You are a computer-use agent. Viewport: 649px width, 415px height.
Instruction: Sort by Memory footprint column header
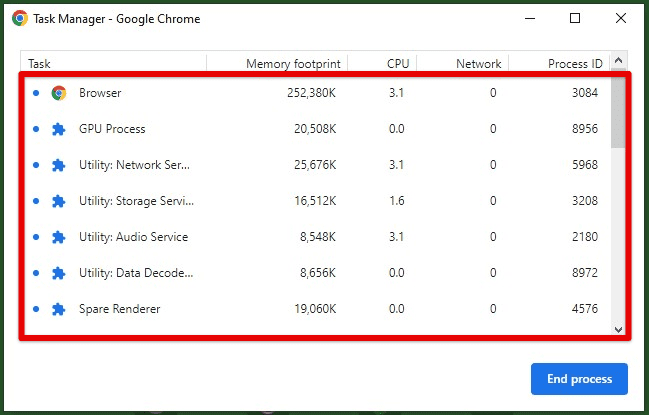[277, 63]
